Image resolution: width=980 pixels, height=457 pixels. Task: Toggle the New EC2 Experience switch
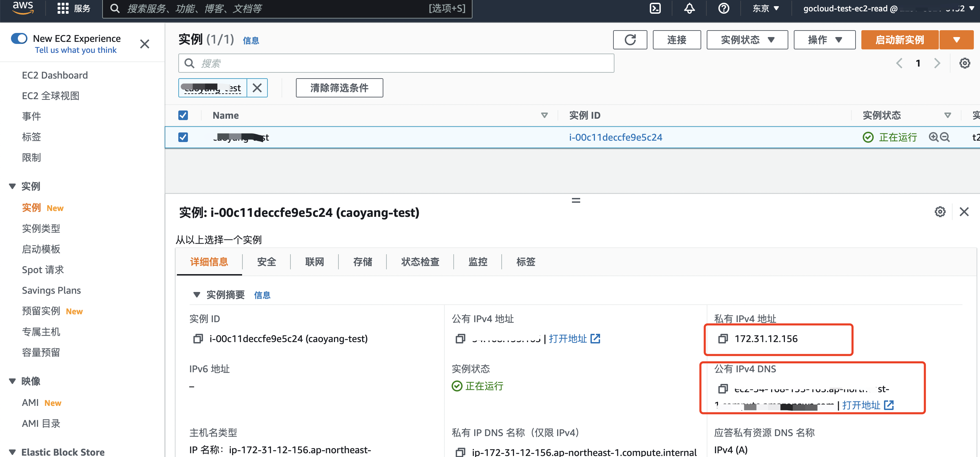click(19, 38)
